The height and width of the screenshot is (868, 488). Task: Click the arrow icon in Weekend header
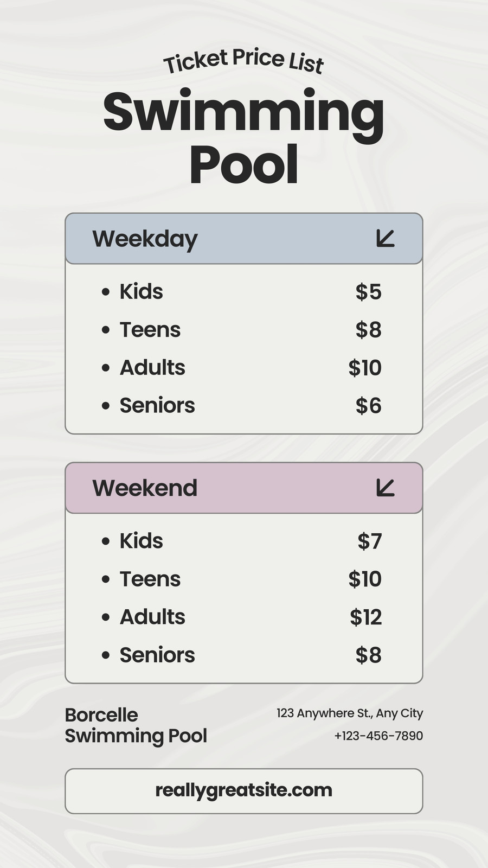click(x=386, y=487)
